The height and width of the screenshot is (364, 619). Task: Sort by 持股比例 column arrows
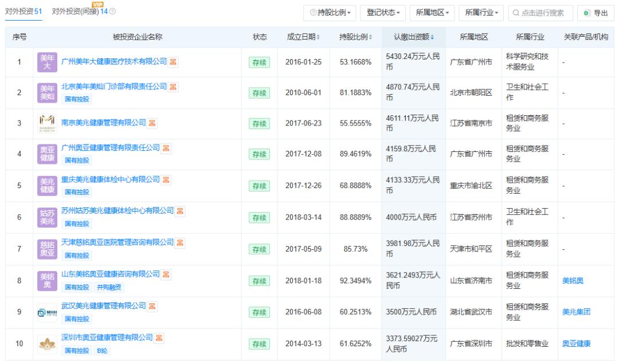coord(370,37)
